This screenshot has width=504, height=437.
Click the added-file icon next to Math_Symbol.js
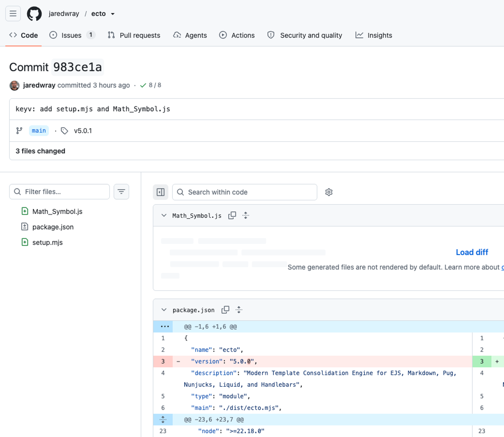coord(25,211)
